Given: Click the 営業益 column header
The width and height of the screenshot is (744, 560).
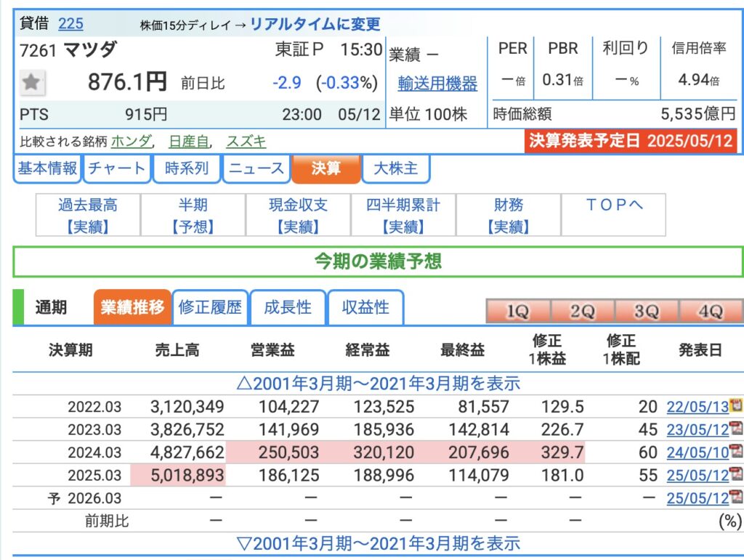Looking at the screenshot, I should (x=273, y=350).
